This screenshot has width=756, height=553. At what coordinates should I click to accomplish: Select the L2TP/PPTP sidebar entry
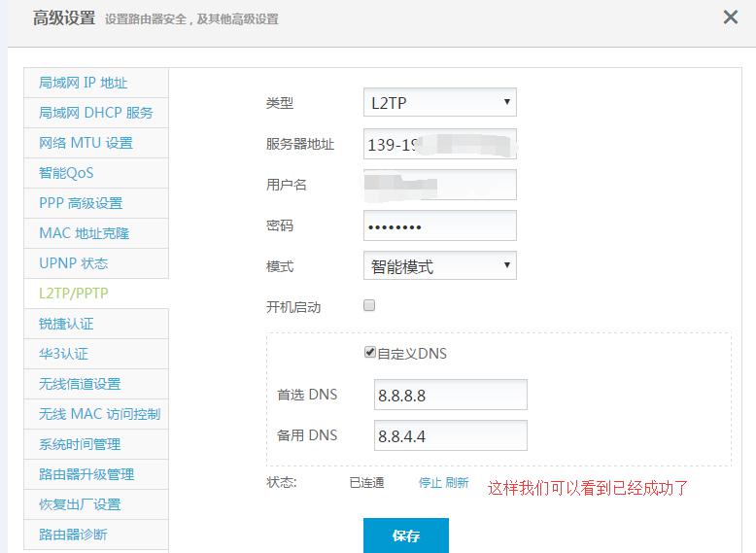click(96, 294)
